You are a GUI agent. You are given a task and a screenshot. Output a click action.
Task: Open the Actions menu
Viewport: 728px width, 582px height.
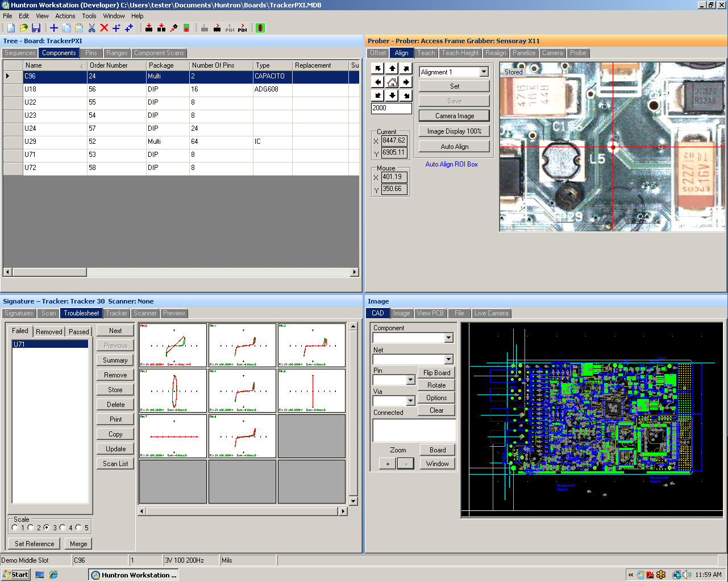pyautogui.click(x=65, y=16)
